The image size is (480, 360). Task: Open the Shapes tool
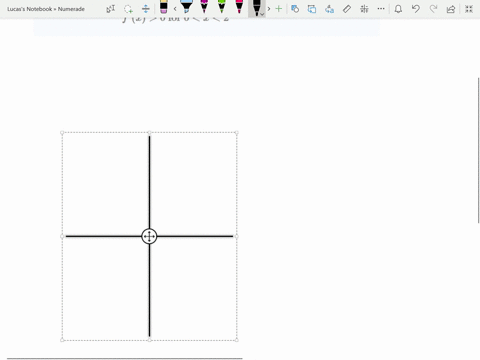(x=295, y=9)
